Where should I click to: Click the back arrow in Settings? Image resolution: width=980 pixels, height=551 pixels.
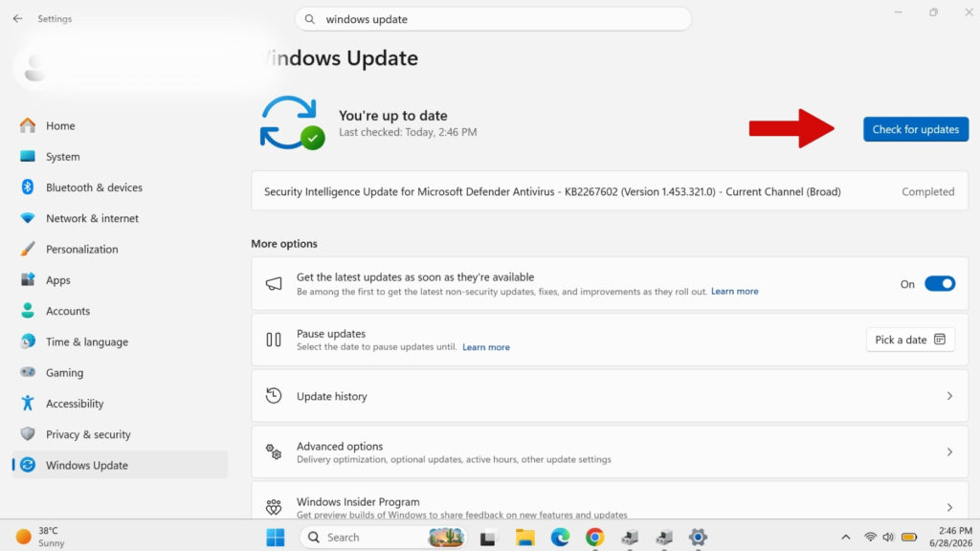pyautogui.click(x=17, y=19)
